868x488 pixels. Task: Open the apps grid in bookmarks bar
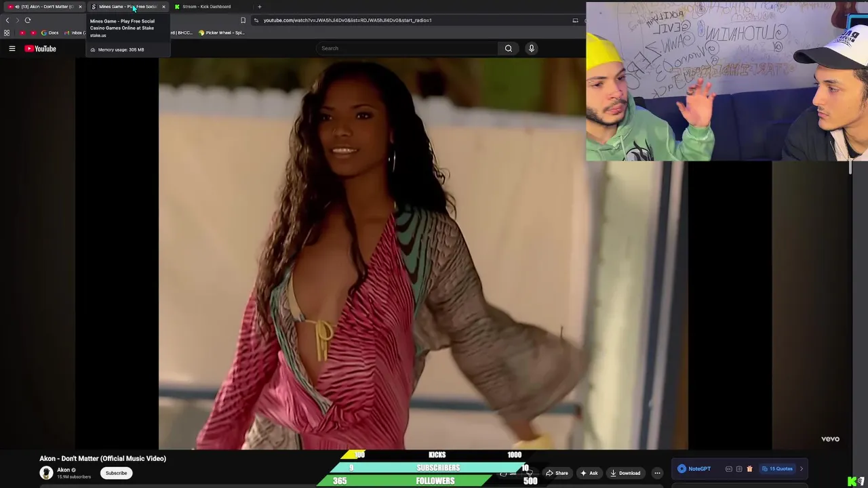(x=7, y=33)
